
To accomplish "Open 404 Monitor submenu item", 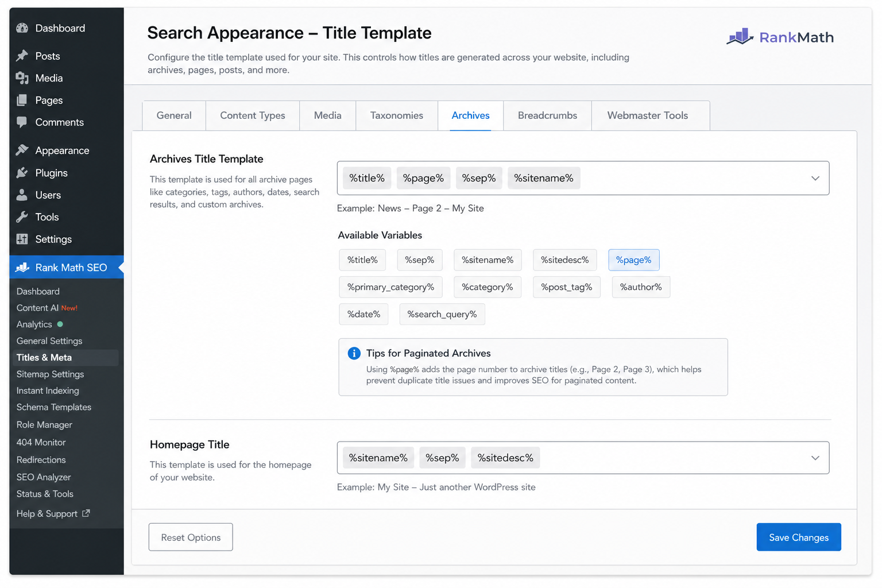I will (41, 443).
